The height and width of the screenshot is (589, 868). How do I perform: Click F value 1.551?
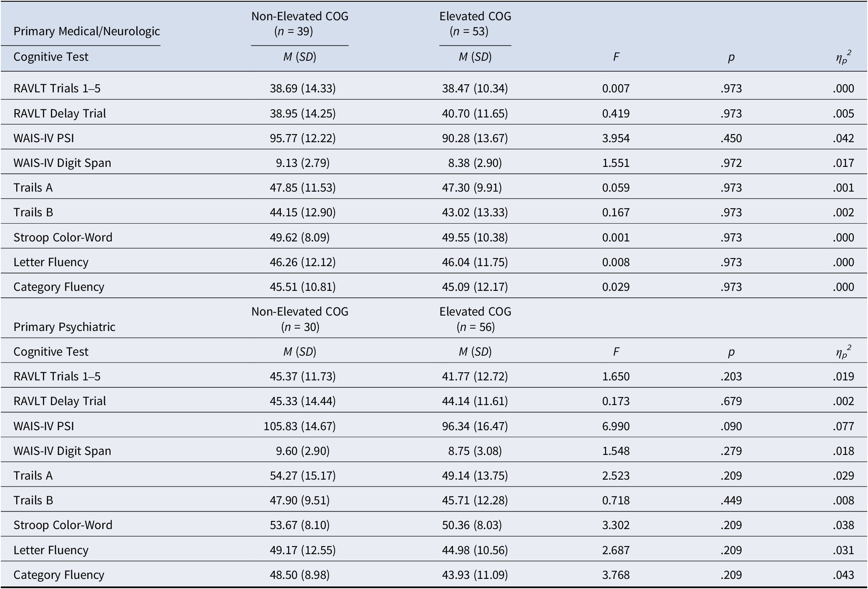point(616,163)
